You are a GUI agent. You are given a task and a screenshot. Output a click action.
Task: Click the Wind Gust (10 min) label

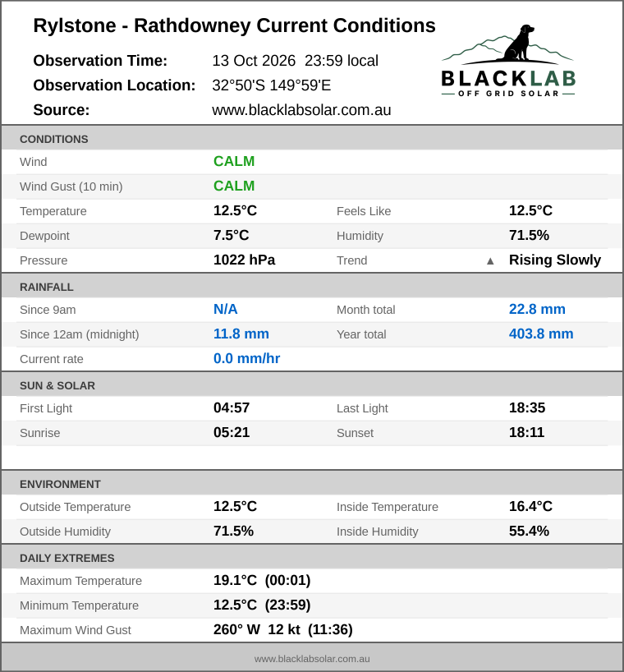click(71, 186)
